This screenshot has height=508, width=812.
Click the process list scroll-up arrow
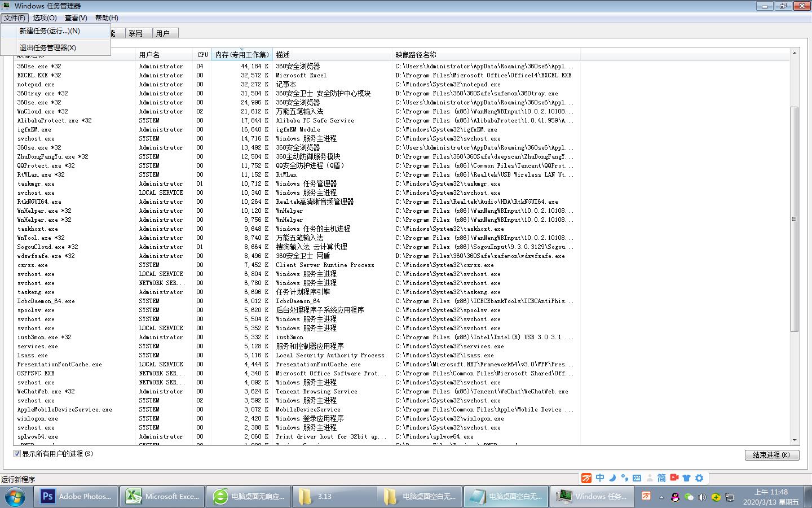pyautogui.click(x=795, y=54)
